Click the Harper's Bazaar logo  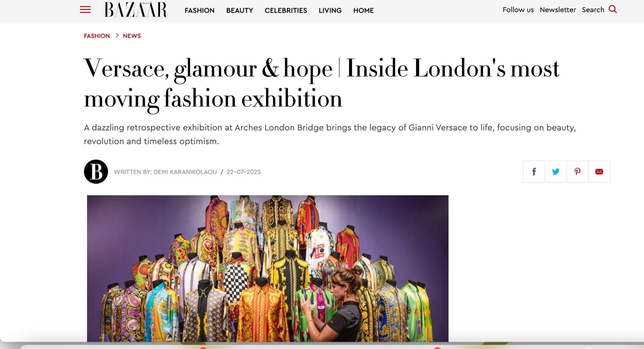tap(136, 9)
